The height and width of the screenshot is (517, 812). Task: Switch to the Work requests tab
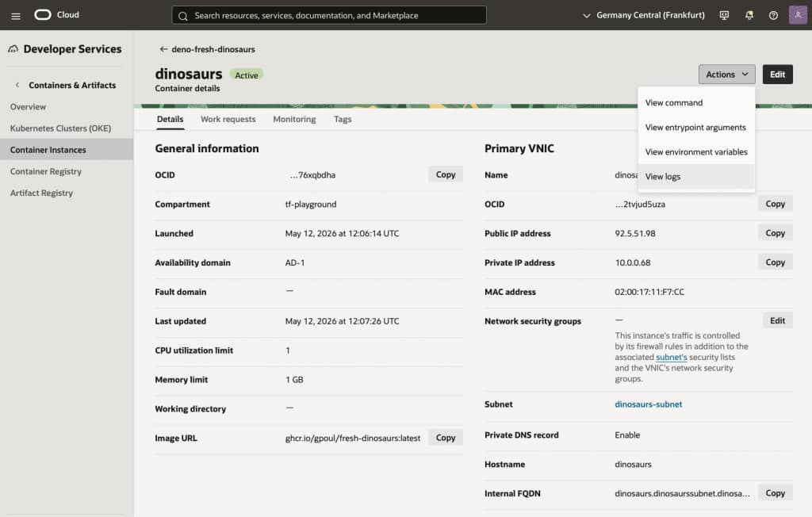[228, 119]
